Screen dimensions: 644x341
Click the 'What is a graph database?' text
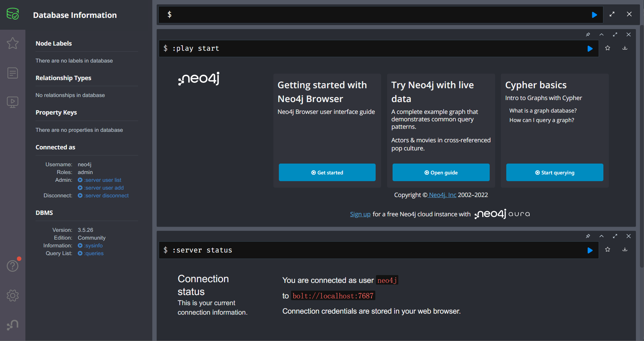[543, 111]
